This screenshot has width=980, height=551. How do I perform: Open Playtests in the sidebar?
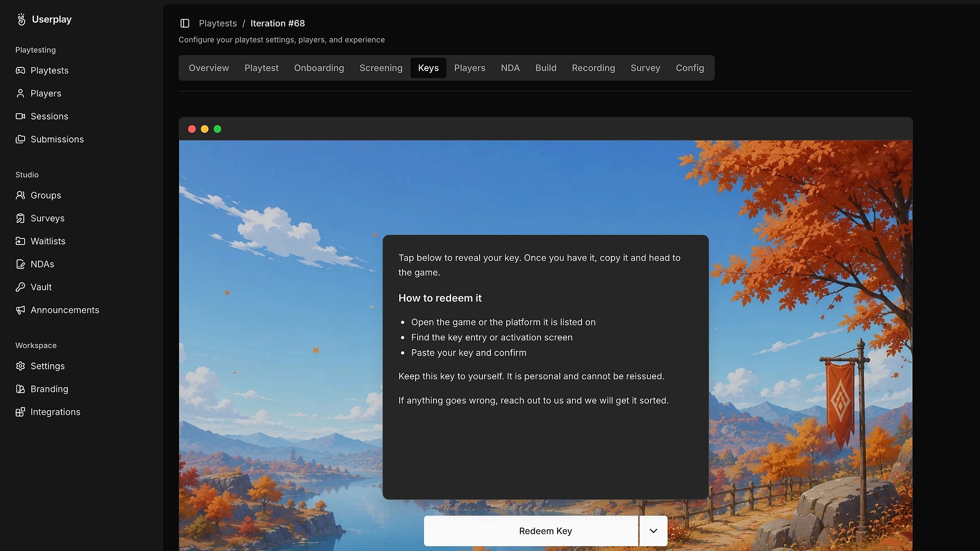point(50,70)
